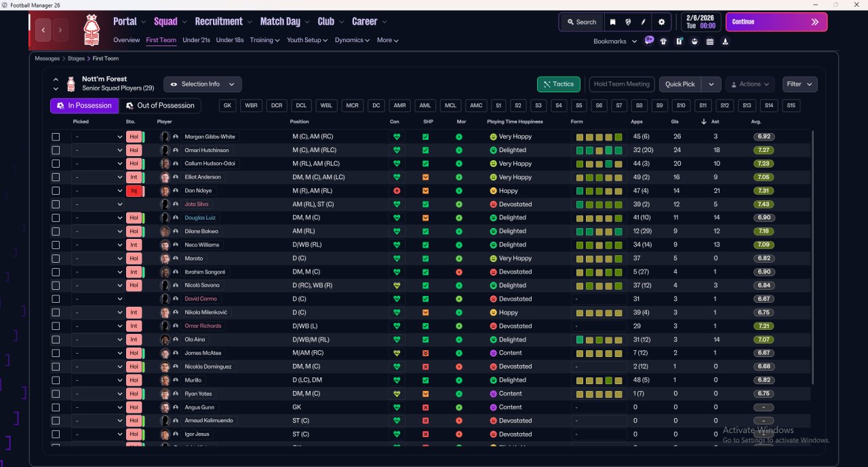The image size is (868, 467).
Task: Click the download icon in bookmarks bar
Action: pyautogui.click(x=726, y=41)
